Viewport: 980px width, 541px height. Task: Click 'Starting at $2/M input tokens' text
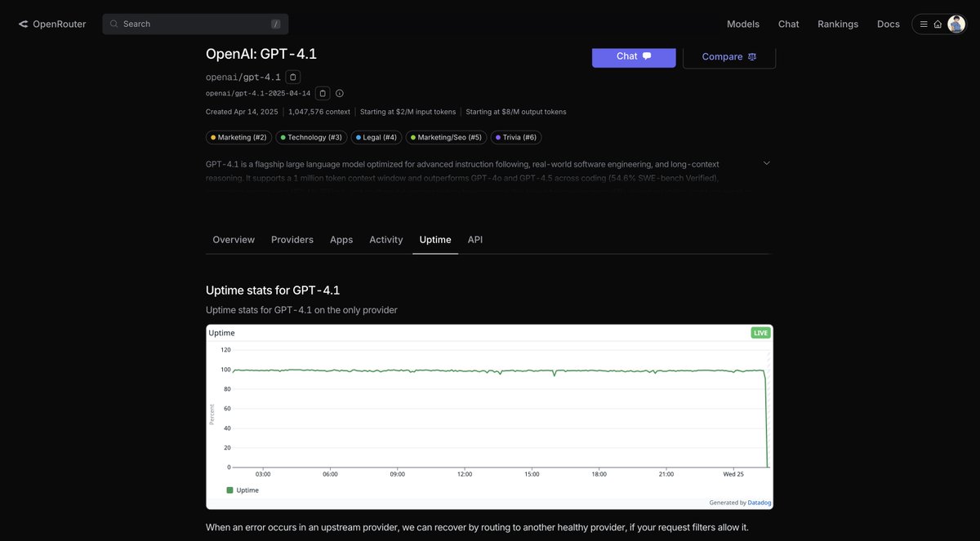408,112
